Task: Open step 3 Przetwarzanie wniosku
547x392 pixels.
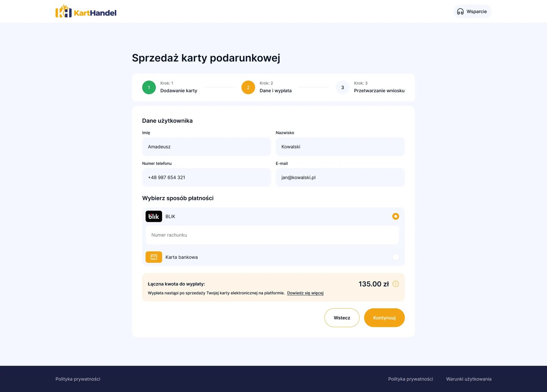Action: pos(370,87)
